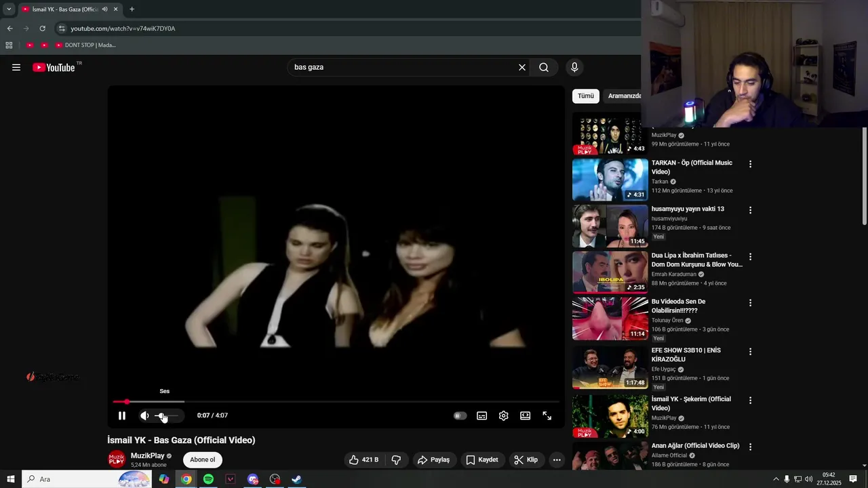Open husamyuyu yayın vakti 13 thumbnail
The image size is (868, 488).
pyautogui.click(x=610, y=226)
